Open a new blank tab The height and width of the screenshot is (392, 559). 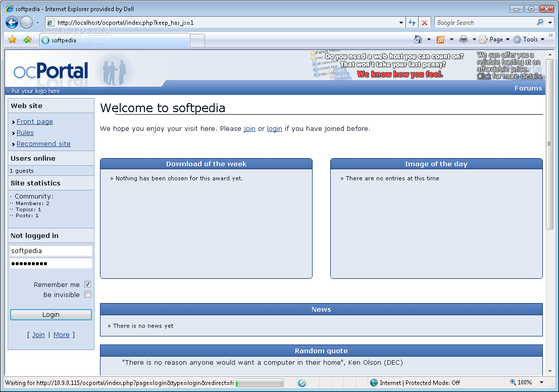pyautogui.click(x=197, y=40)
